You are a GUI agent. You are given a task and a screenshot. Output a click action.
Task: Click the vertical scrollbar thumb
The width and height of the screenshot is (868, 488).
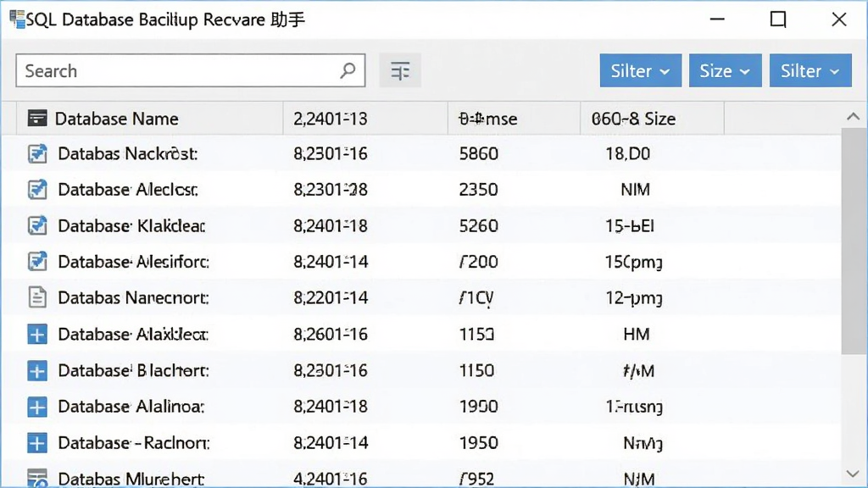(853, 241)
